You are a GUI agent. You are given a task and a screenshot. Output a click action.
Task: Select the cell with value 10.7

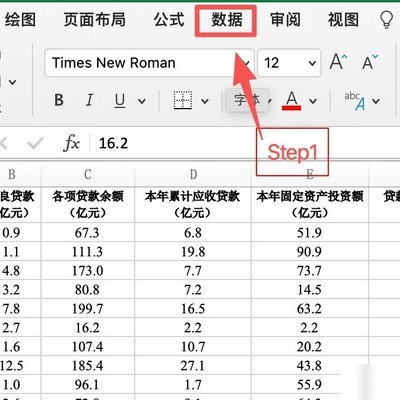tap(193, 346)
